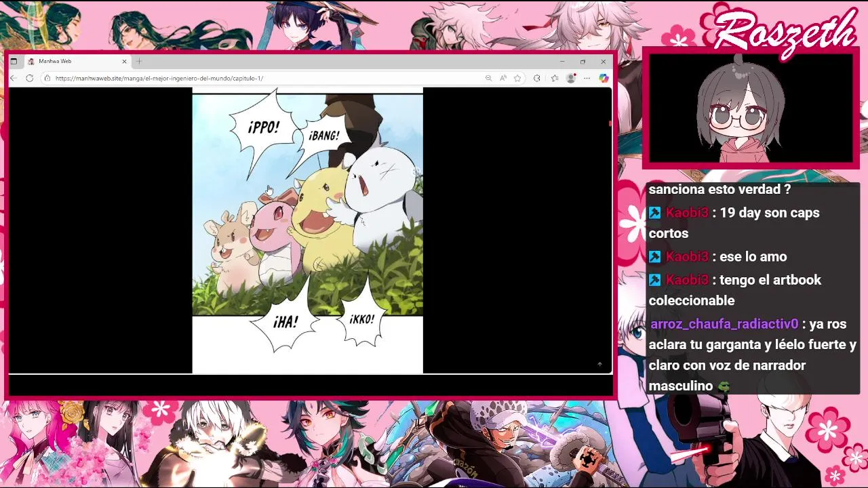Click the browser profile avatar
The image size is (868, 488).
click(x=571, y=78)
